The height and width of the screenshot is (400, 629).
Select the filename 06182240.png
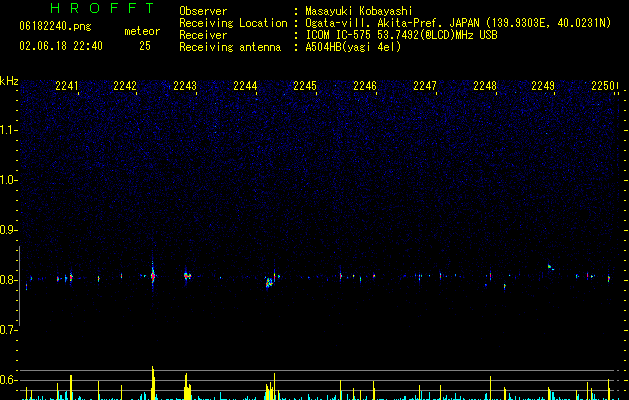coord(55,27)
